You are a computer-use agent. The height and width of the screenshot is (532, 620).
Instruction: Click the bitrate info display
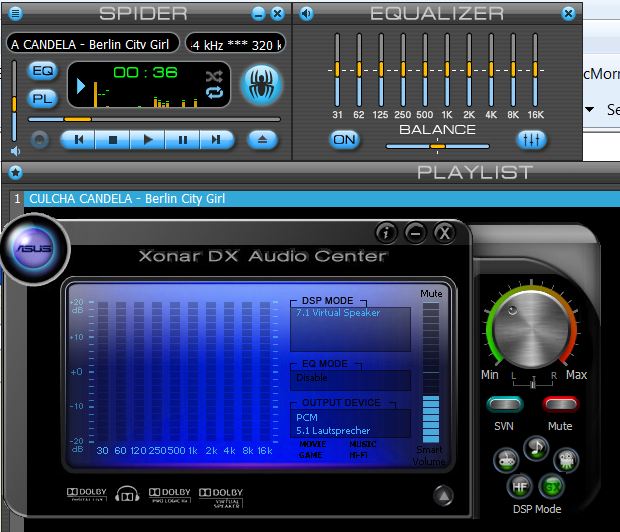tap(236, 44)
